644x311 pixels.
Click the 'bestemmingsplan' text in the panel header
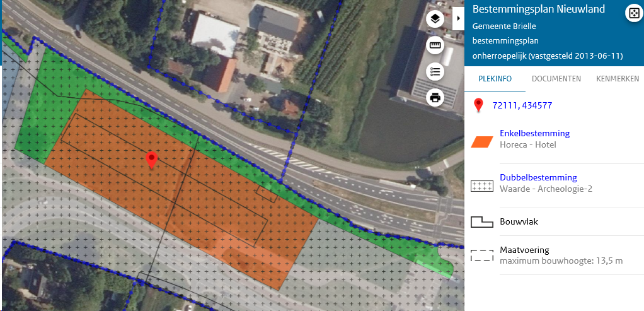(505, 41)
